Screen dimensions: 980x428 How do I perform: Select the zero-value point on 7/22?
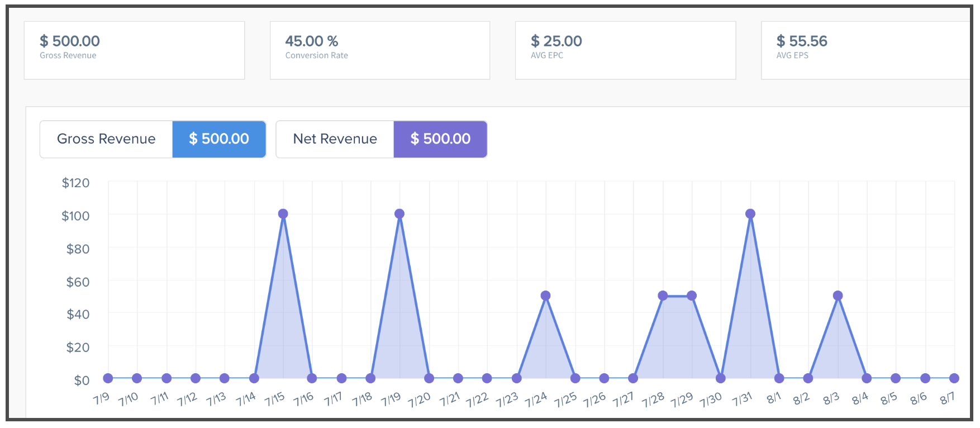pos(487,378)
